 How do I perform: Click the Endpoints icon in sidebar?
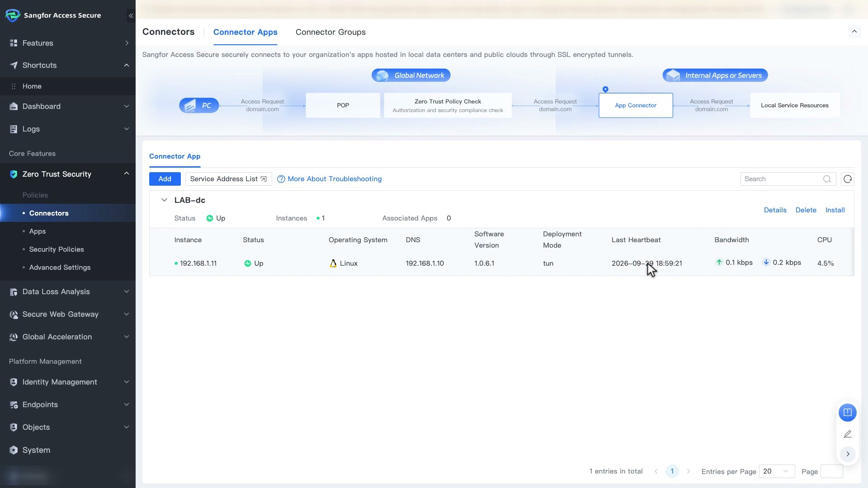[x=14, y=405]
